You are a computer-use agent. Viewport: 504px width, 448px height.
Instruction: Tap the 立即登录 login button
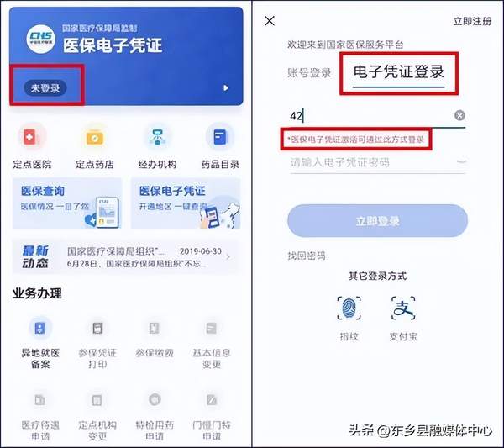(x=377, y=221)
